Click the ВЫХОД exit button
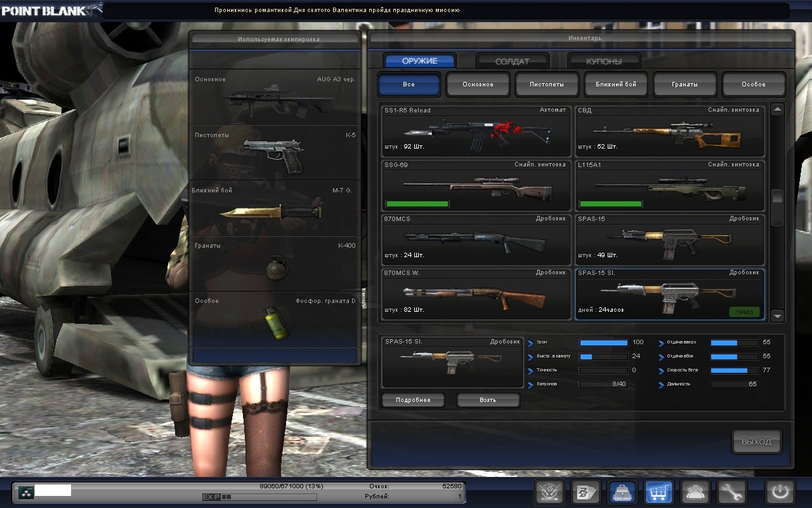This screenshot has height=508, width=812. click(x=757, y=442)
